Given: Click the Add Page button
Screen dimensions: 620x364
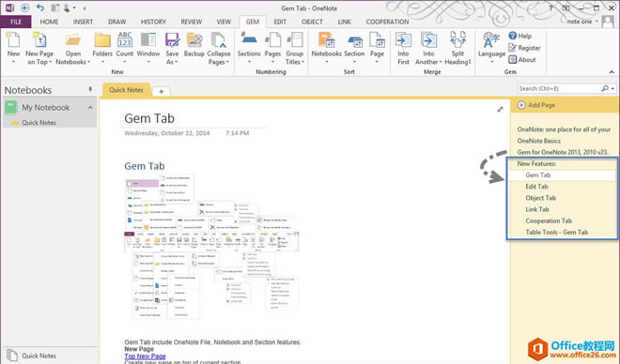Looking at the screenshot, I should tap(536, 105).
